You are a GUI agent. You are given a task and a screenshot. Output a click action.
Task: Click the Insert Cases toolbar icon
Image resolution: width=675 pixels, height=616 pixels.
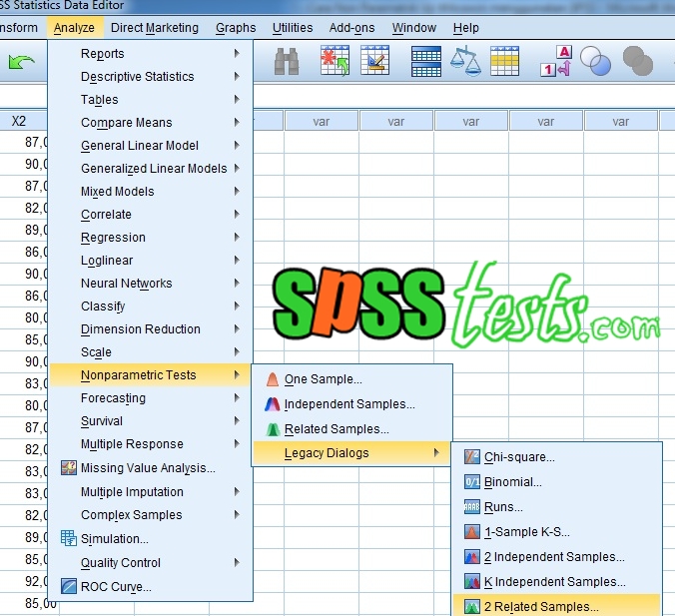click(x=335, y=61)
